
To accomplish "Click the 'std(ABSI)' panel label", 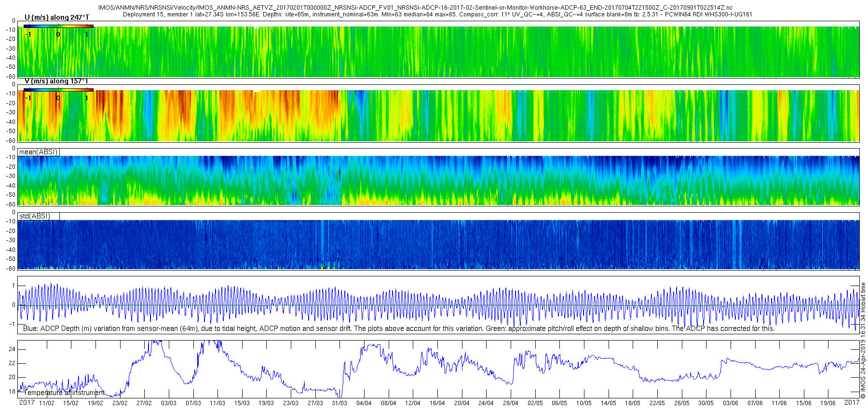I will (35, 216).
